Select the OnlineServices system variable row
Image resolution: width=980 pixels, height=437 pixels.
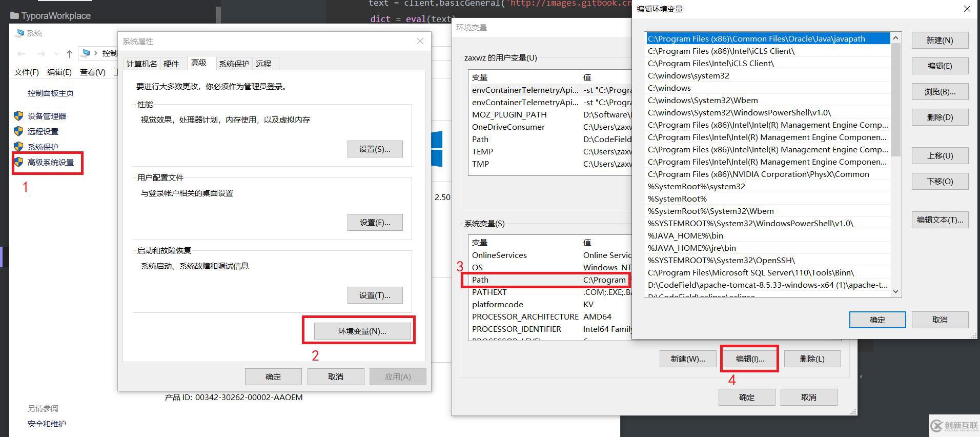(x=549, y=255)
